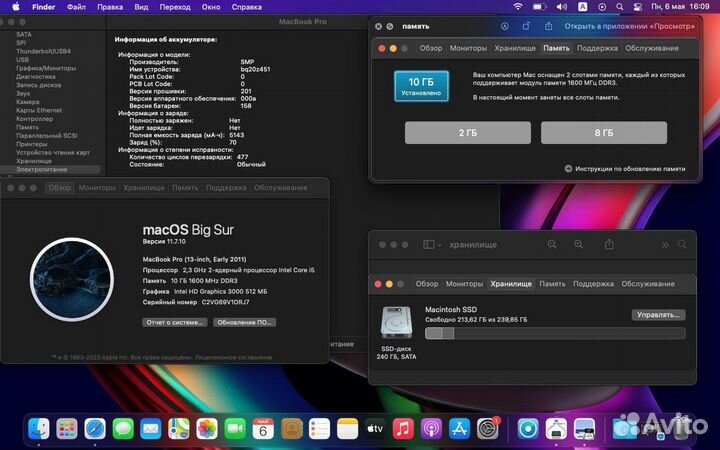
Task: Open Podcasts from the Dock
Action: [x=431, y=429]
